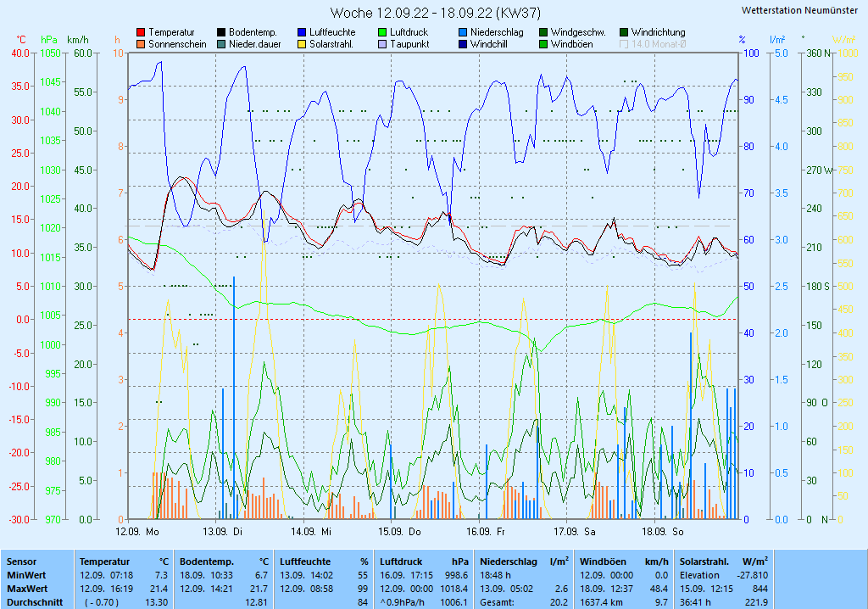Click the Elevation value -27.810
The width and height of the screenshot is (868, 609).
753,575
